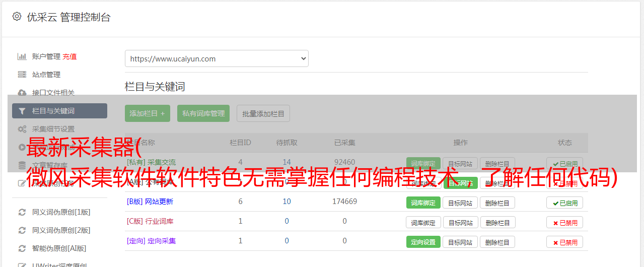Click 目标网站 in the 网站更新 row
Viewport: 644px width, 267px height.
click(460, 203)
